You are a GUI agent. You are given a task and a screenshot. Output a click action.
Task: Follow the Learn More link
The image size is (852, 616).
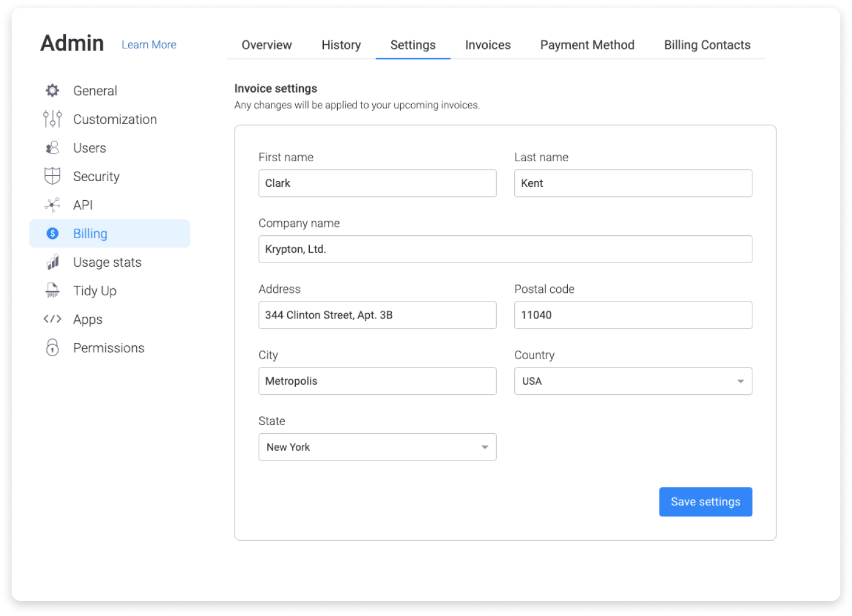149,45
